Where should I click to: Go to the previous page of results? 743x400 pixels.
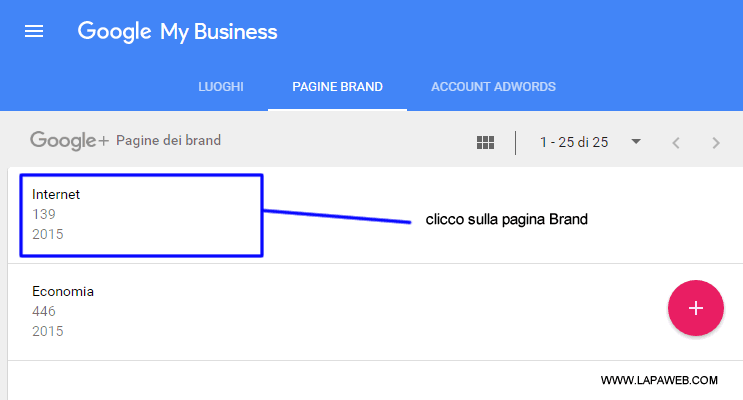click(676, 143)
